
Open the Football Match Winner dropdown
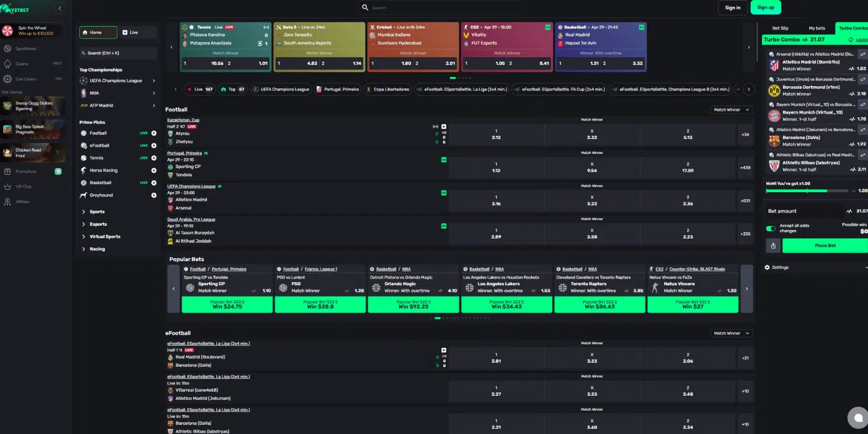point(731,110)
